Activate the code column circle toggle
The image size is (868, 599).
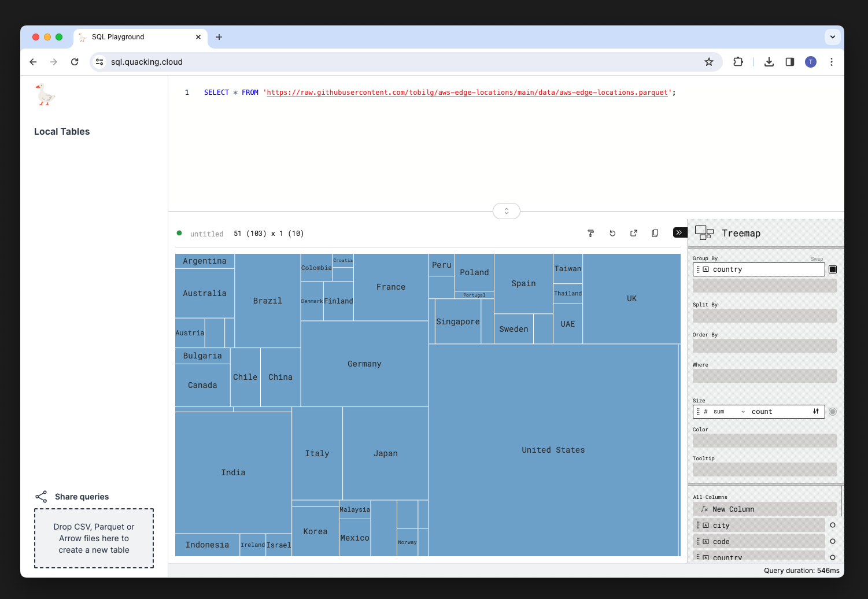click(x=833, y=541)
